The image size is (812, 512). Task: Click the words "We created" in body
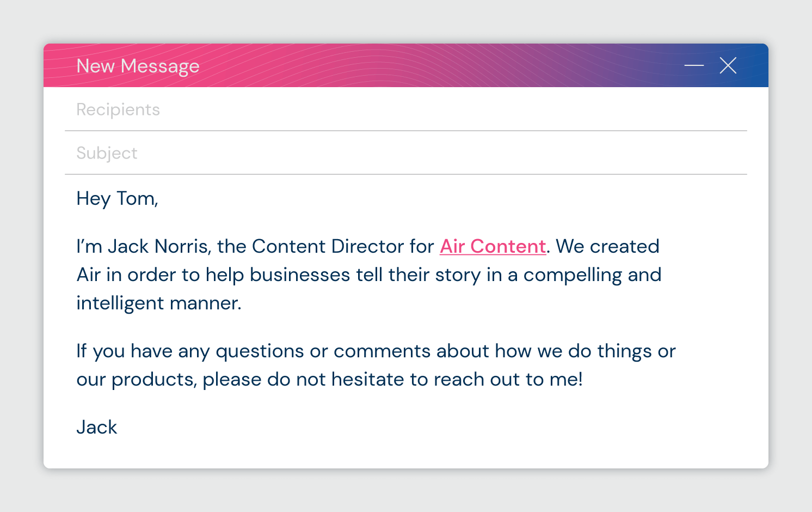tap(607, 247)
